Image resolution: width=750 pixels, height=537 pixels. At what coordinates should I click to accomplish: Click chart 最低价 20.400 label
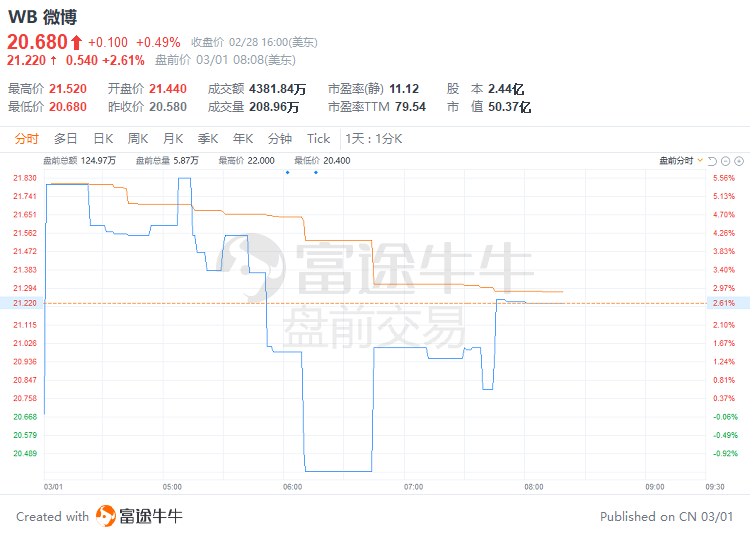pos(322,161)
